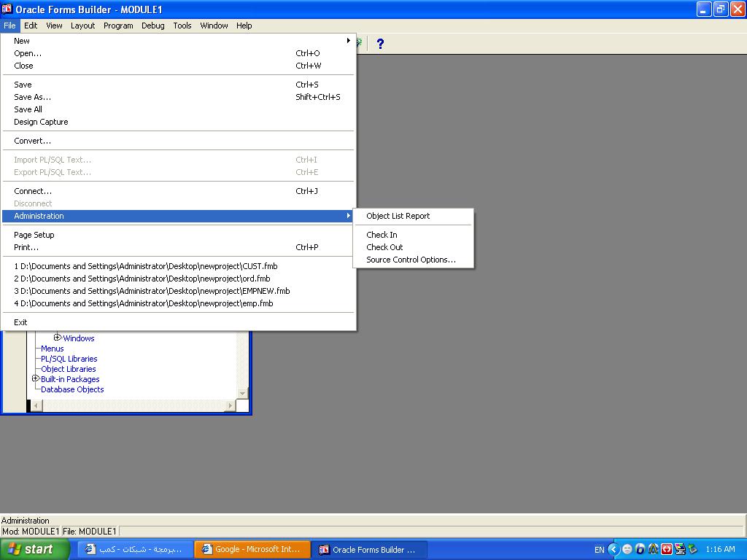Click Oracle Forms Builder taskbar button
Image resolution: width=747 pixels, height=560 pixels.
pyautogui.click(x=369, y=550)
